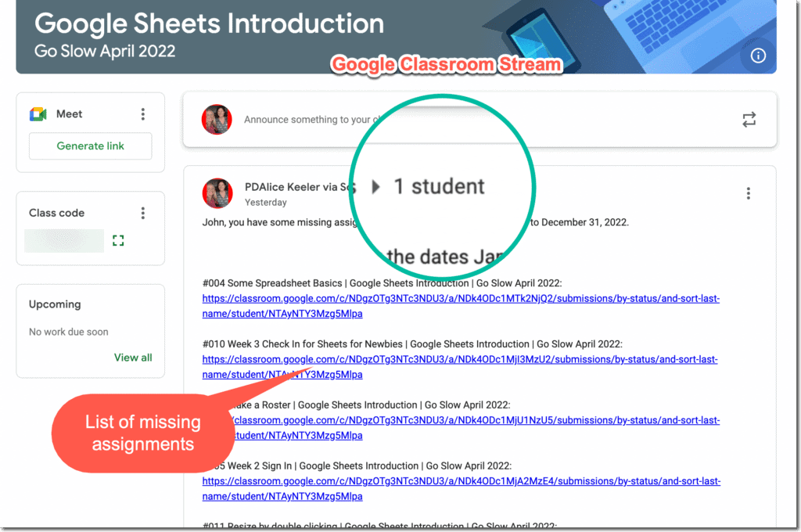Screen dimensions: 801x532
Task: Click Generate link button
Action: [x=91, y=146]
